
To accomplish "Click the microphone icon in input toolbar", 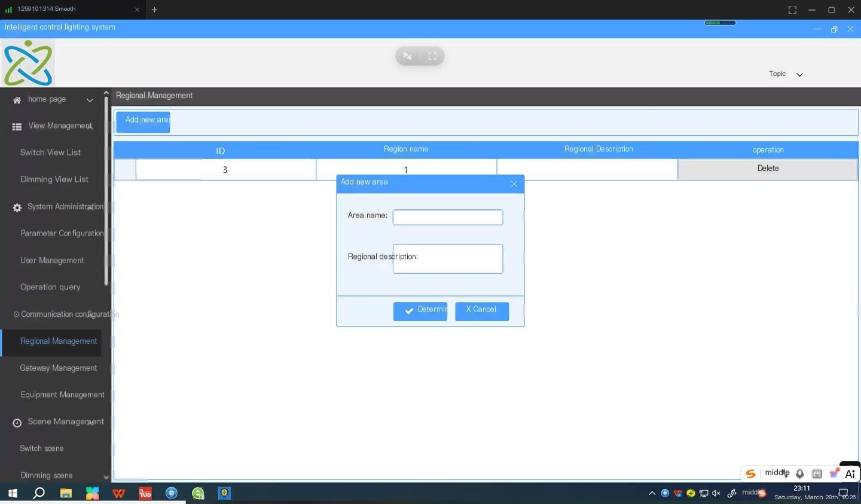I will tap(799, 474).
